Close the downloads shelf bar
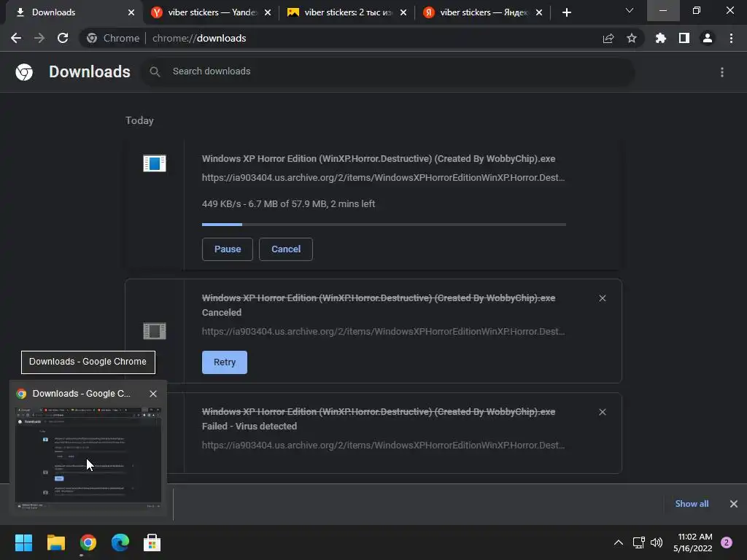This screenshot has height=560, width=747. (734, 504)
